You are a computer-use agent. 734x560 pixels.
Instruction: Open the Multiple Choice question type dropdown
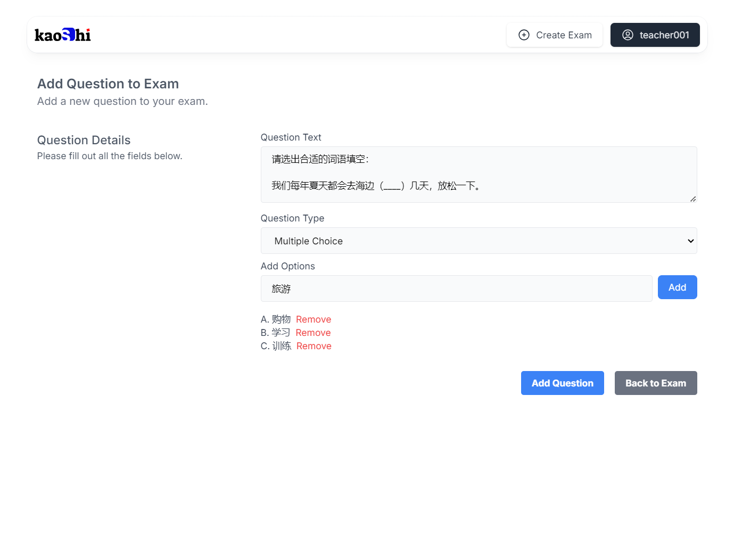pyautogui.click(x=478, y=241)
